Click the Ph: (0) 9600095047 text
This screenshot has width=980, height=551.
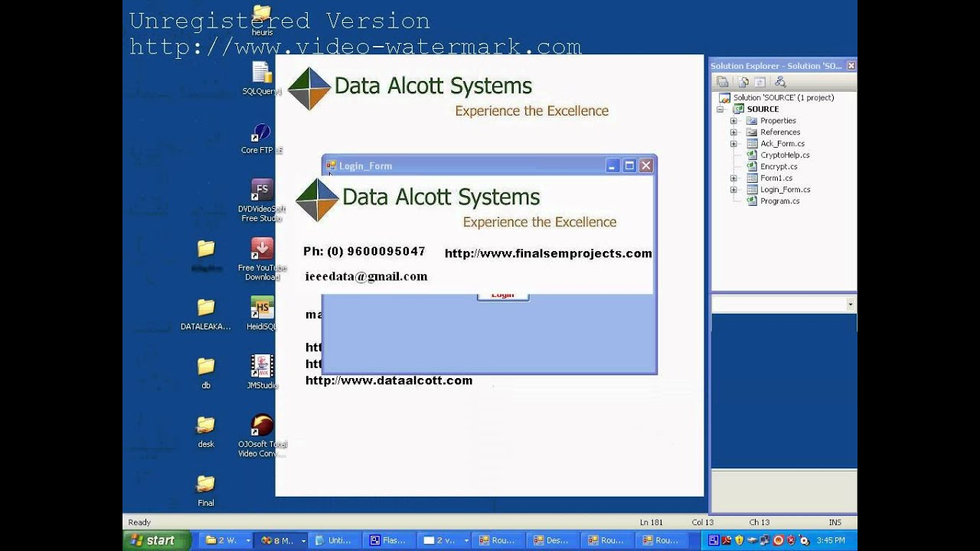point(364,251)
